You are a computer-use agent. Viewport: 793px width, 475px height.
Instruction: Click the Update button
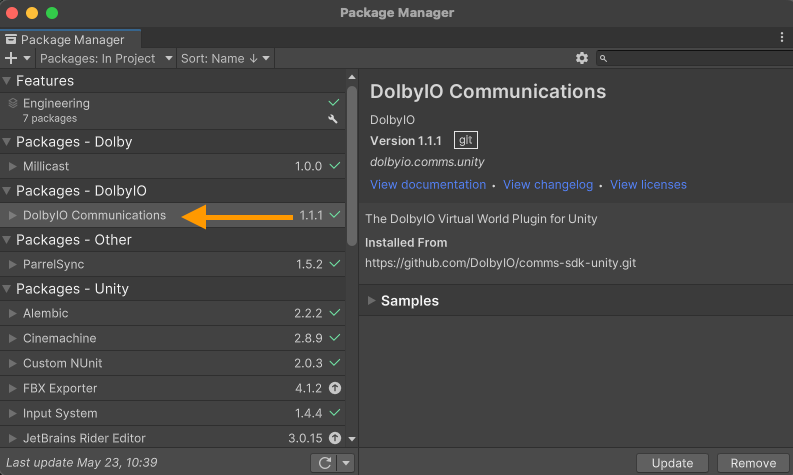[x=672, y=463]
